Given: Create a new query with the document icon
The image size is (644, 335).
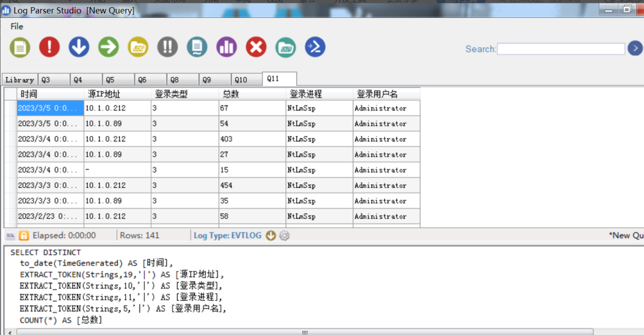Looking at the screenshot, I should tap(20, 47).
